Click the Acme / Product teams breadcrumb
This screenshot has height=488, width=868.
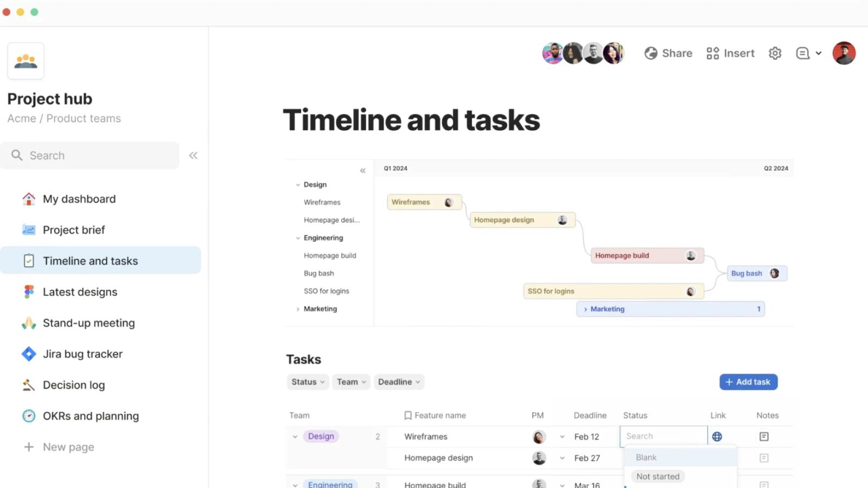pos(64,118)
